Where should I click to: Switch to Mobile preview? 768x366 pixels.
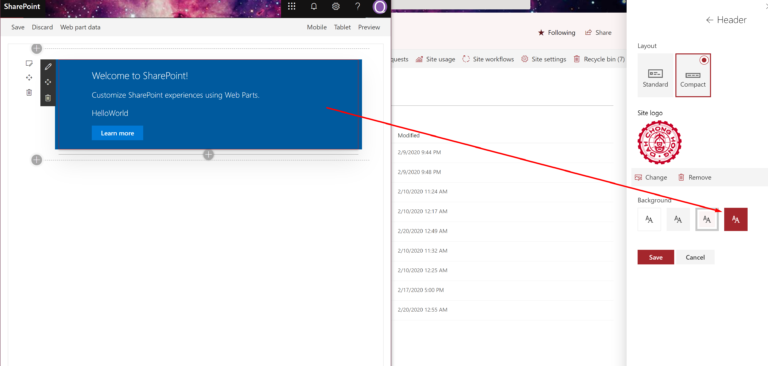pos(317,27)
